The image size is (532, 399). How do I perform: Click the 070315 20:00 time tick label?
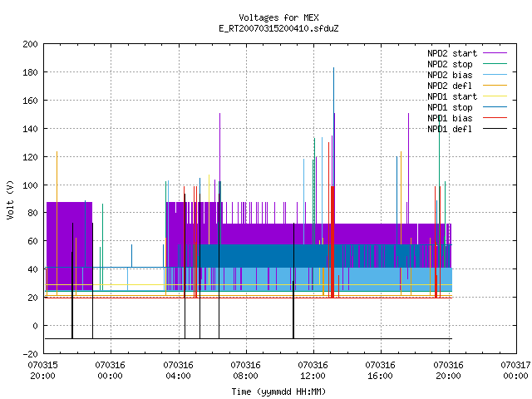click(42, 371)
